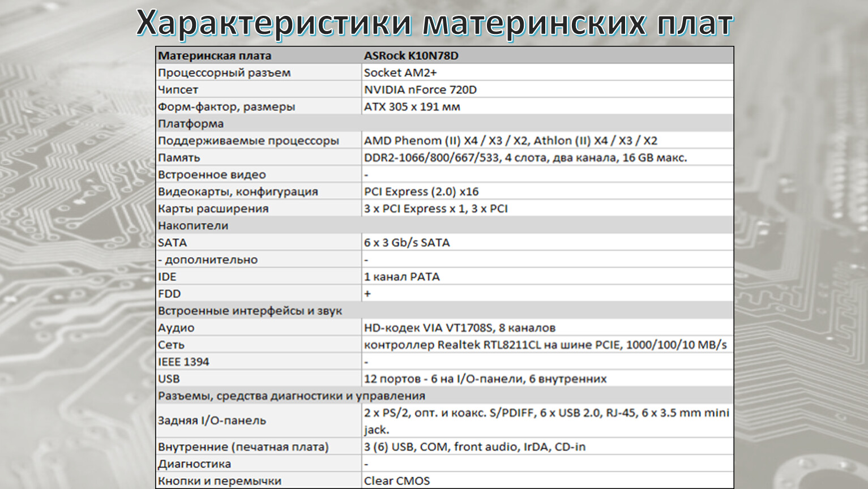This screenshot has height=489, width=868.
Task: Click the slide title 'Характеристики материнских плат'
Action: coord(435,24)
